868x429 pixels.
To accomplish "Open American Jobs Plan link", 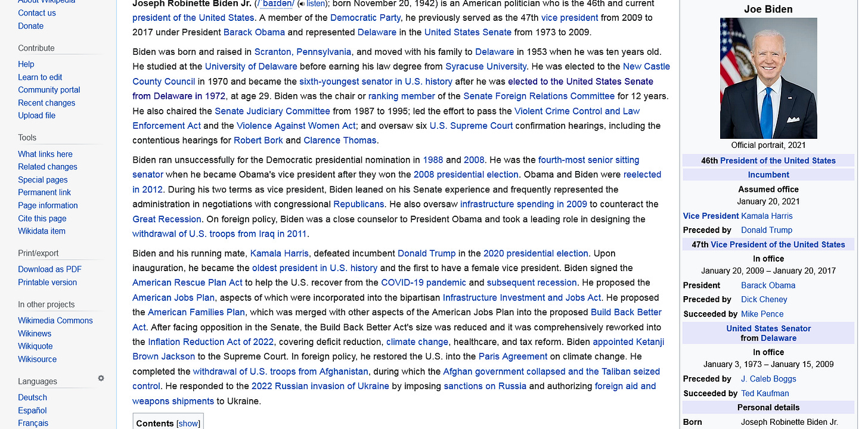I will pyautogui.click(x=173, y=297).
